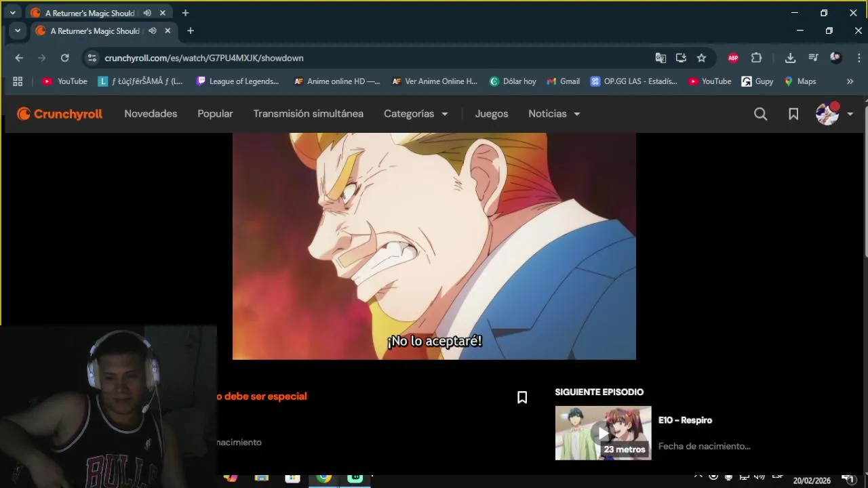Viewport: 868px width, 488px height.
Task: Open the Ver Anime Online bookmark
Action: tap(435, 81)
